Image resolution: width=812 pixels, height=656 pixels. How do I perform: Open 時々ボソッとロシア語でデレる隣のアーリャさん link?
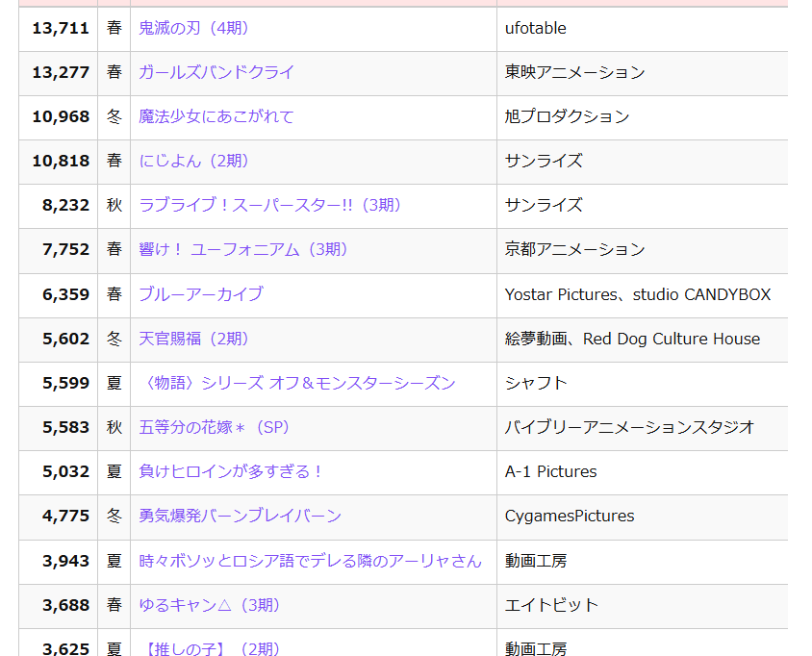[311, 561]
